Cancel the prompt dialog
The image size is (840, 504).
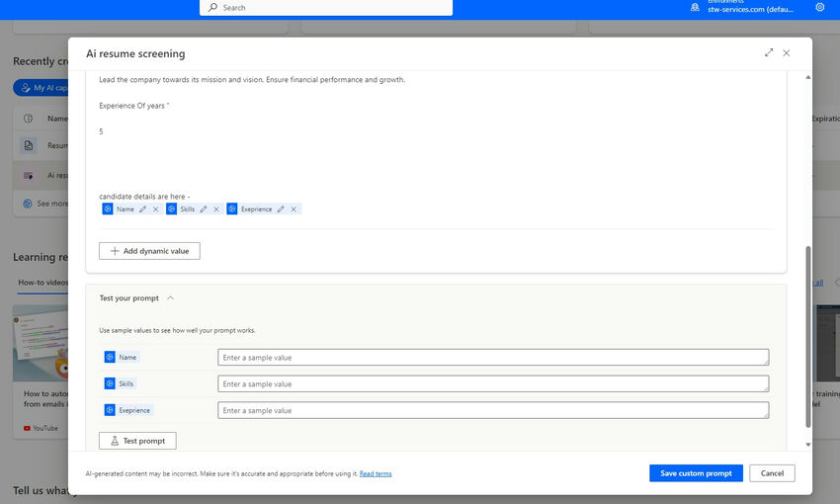[x=772, y=473]
